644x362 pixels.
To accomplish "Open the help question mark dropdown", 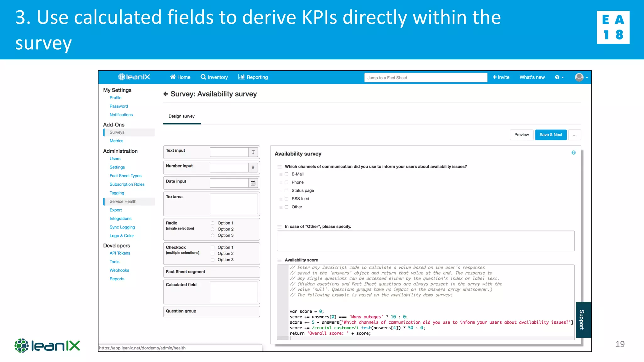I will pos(559,77).
